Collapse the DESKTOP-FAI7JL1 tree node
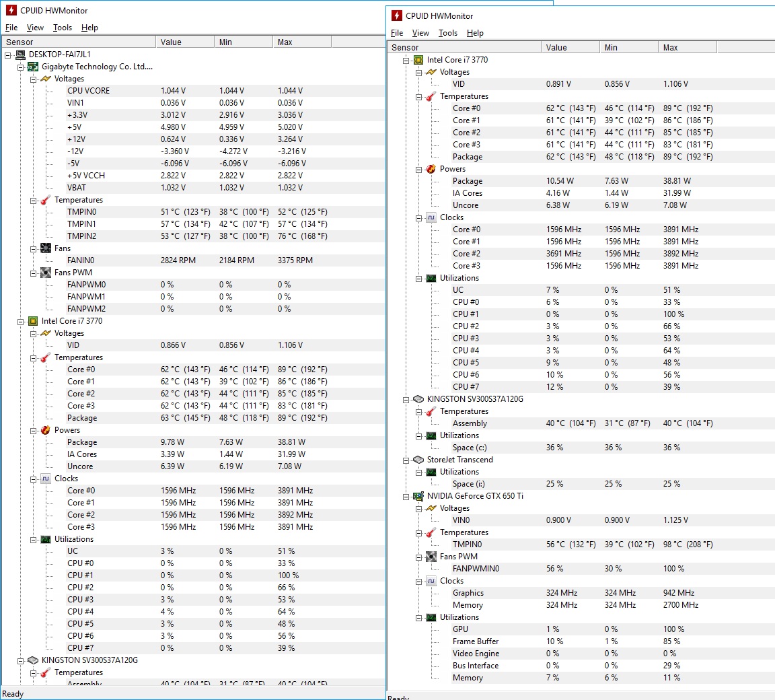 pyautogui.click(x=8, y=55)
